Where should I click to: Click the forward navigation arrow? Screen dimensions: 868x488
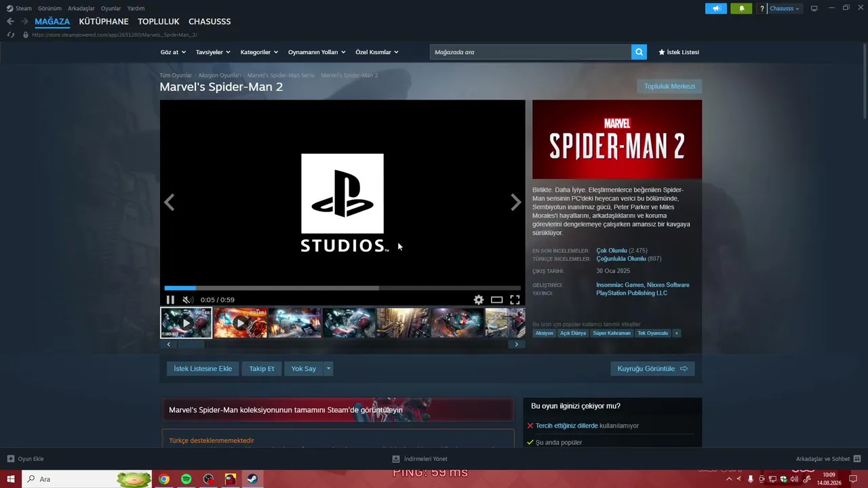tap(24, 22)
